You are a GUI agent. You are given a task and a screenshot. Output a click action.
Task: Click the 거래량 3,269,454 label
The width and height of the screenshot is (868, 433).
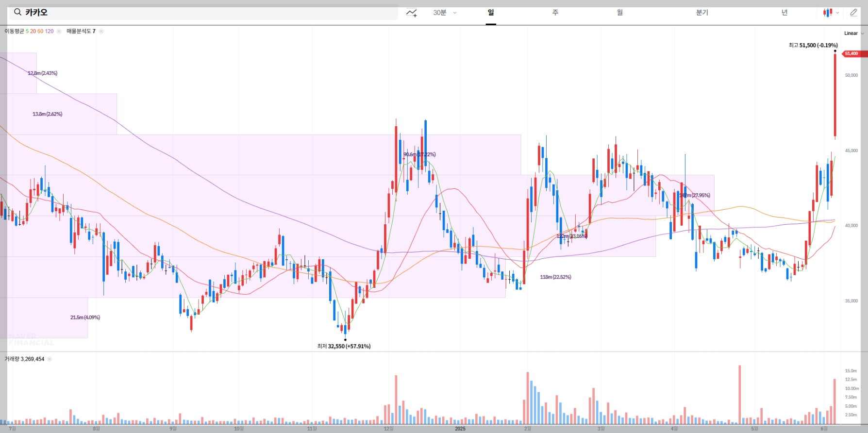(x=24, y=359)
